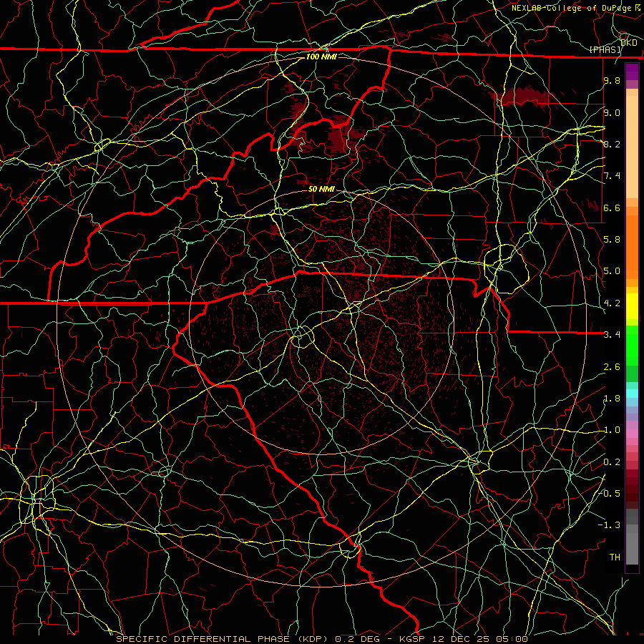Screen dimensions: 644x644
Task: Click the 5.8 value on color scale
Action: 612,240
